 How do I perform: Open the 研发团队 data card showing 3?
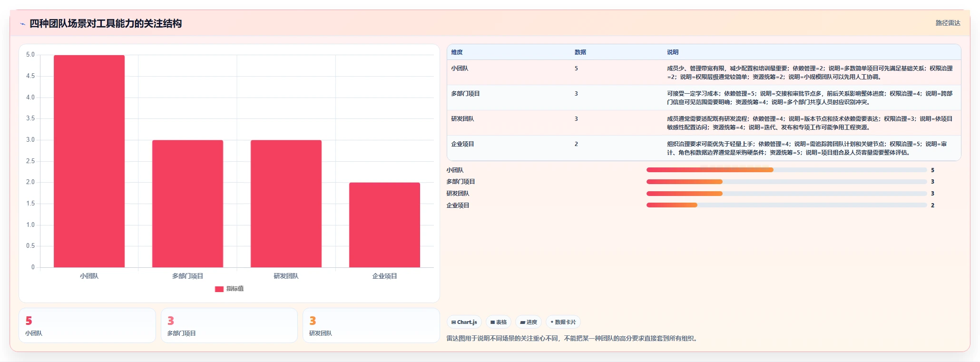coord(371,325)
